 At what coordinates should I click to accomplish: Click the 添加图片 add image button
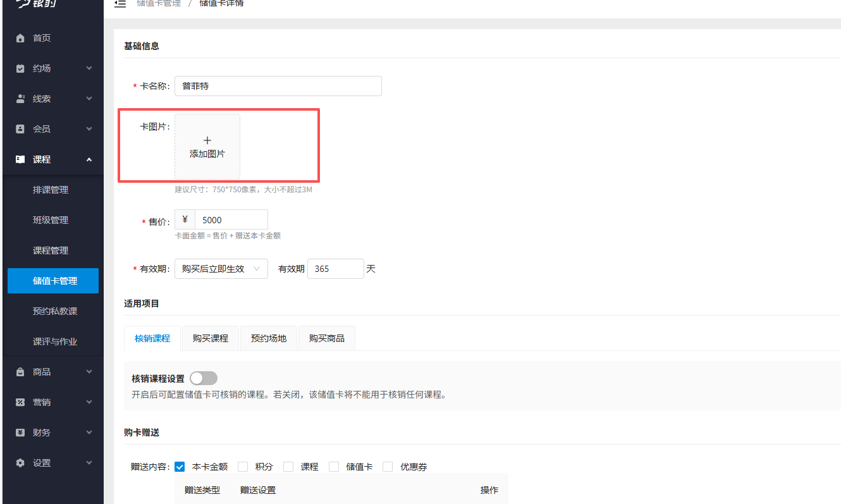[207, 145]
